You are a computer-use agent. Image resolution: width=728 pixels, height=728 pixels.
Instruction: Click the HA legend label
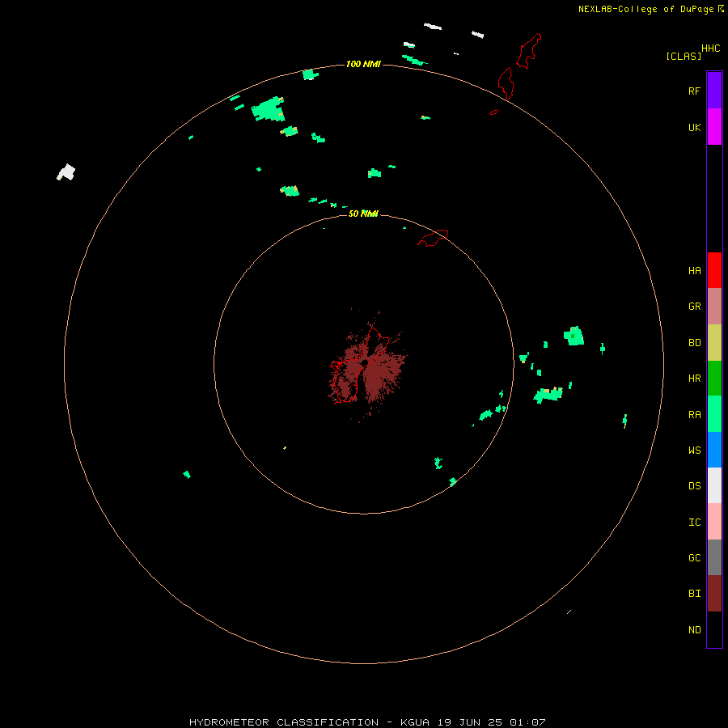694,270
